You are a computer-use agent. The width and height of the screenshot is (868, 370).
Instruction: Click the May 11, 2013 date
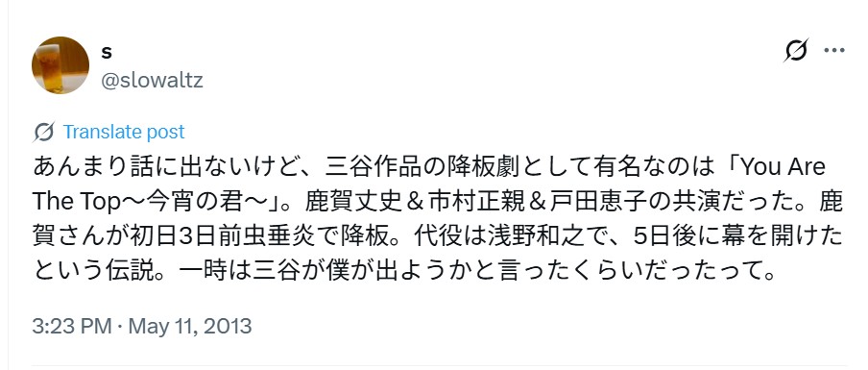coord(190,326)
